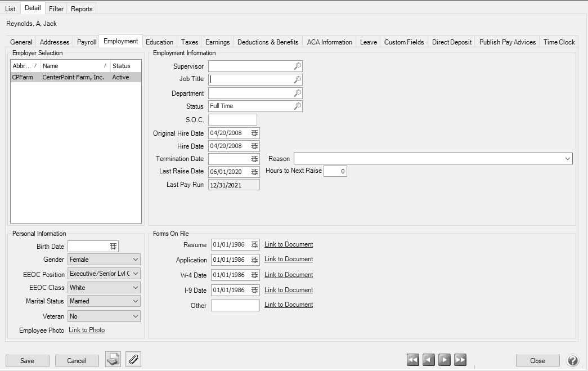Click the paperclip attachment icon

point(133,360)
